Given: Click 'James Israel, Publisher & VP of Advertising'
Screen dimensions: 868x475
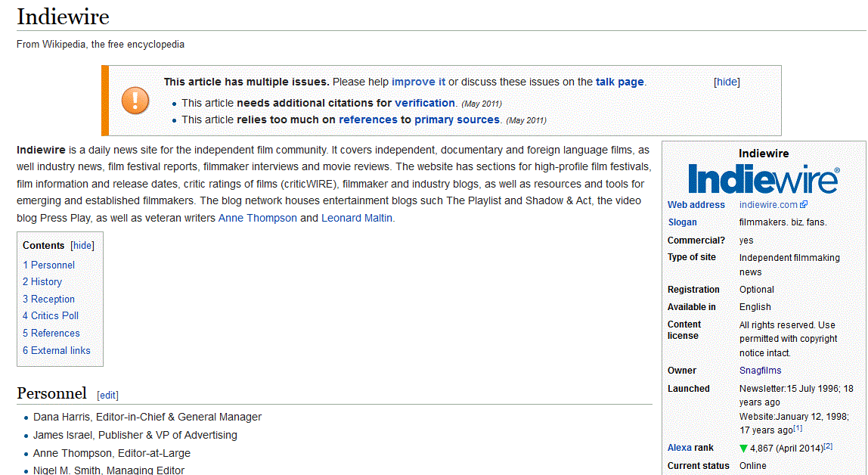Looking at the screenshot, I should [135, 435].
